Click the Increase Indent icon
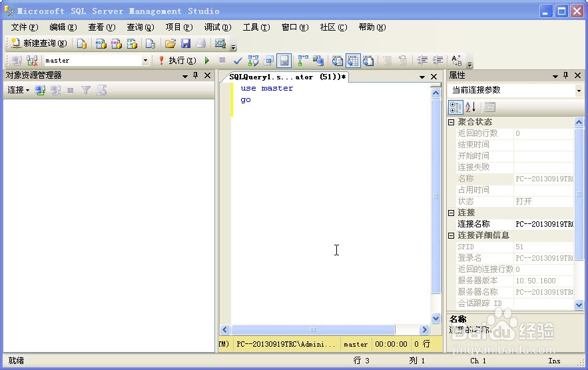 (x=438, y=61)
